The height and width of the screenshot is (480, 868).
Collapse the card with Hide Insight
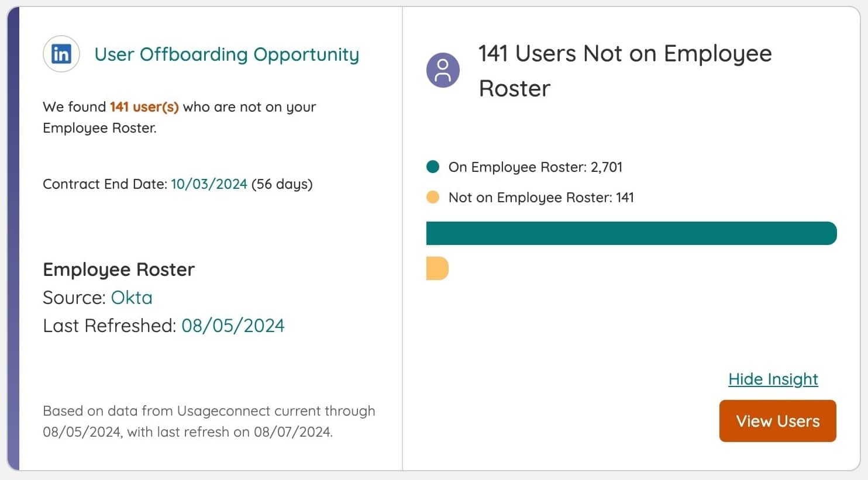click(773, 379)
